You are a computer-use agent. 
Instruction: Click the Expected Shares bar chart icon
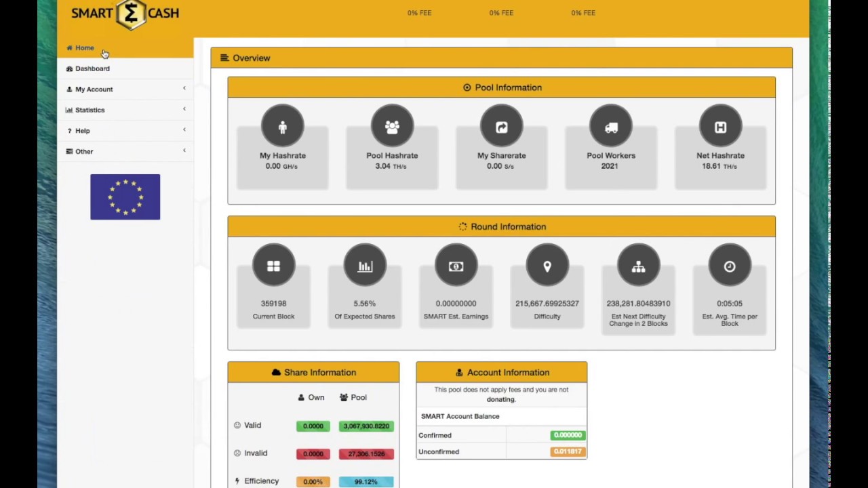click(x=365, y=266)
